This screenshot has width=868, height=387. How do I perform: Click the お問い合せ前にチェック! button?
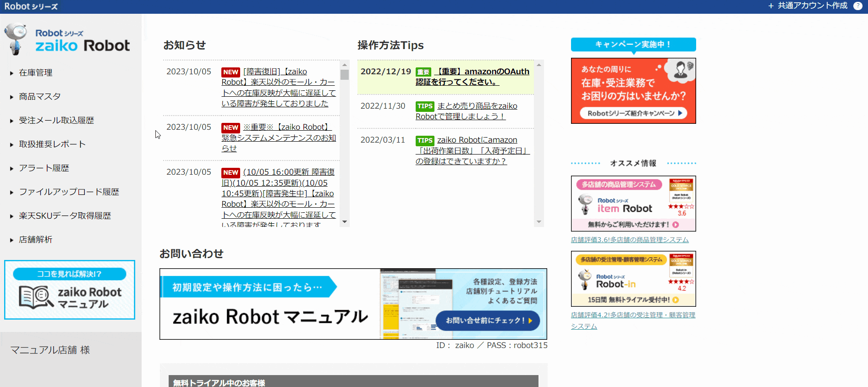click(x=488, y=321)
